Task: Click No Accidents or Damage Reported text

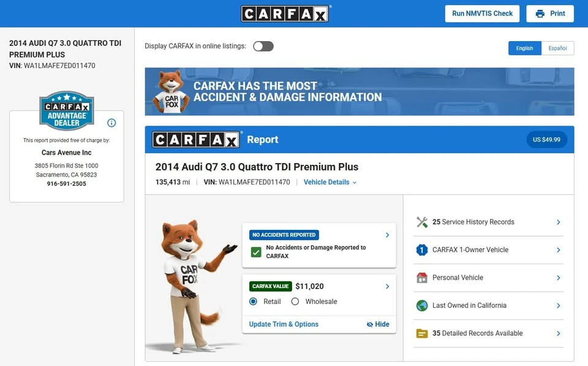Action: (316, 251)
